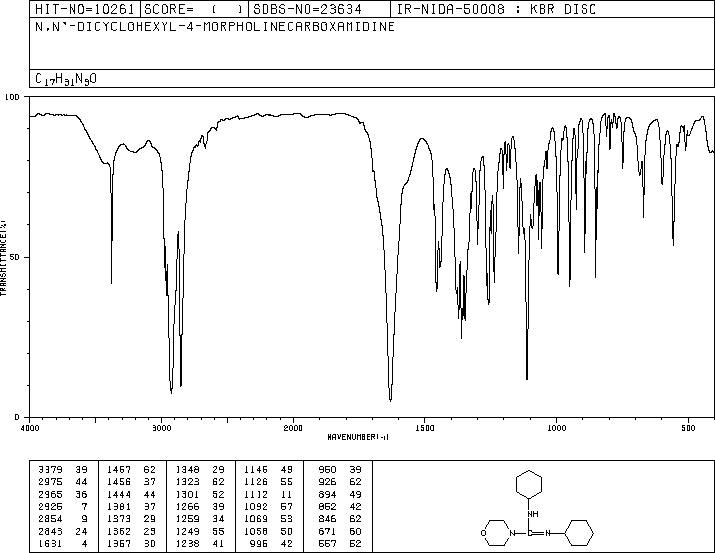Select peak table entry 846
The image size is (715, 553).
point(327,519)
